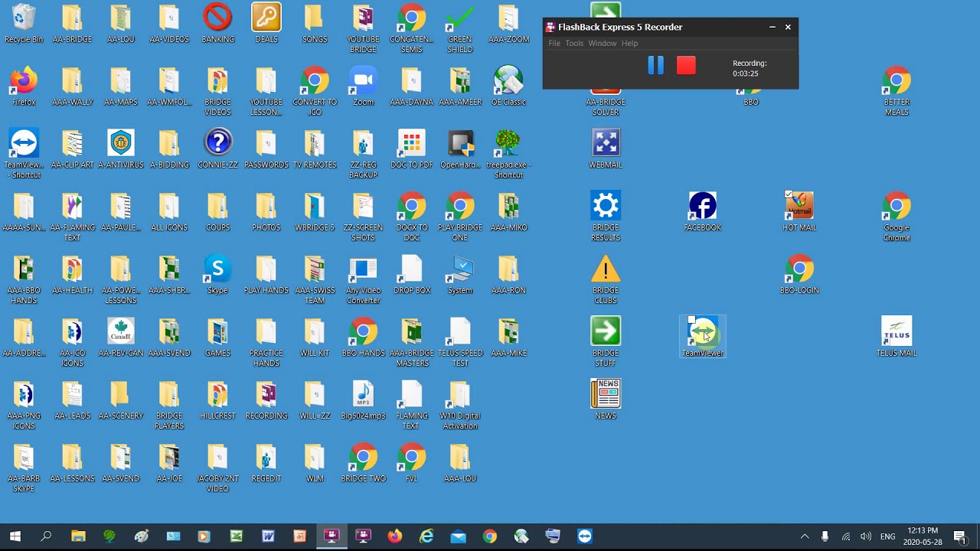Select the FVL Chrome shortcut
The height and width of the screenshot is (551, 980).
[x=412, y=463]
